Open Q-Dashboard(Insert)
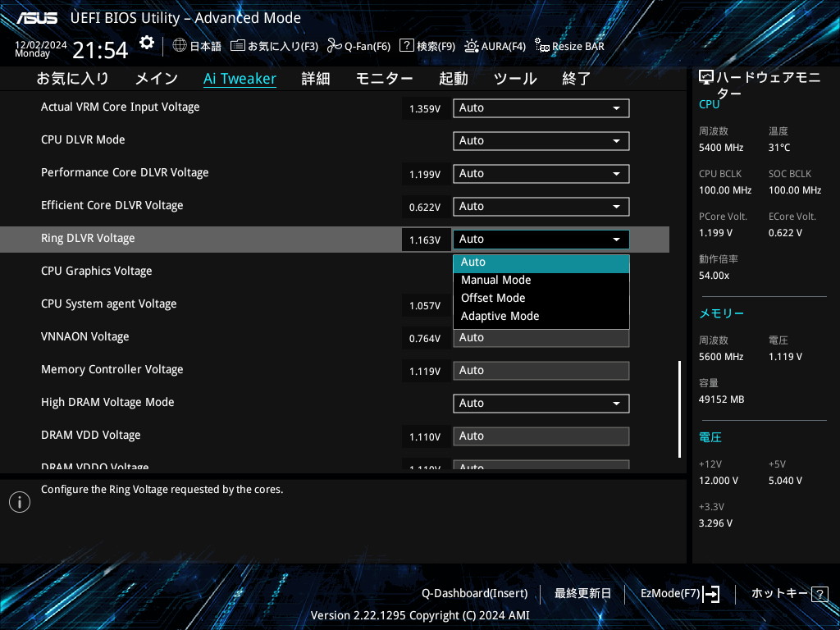Image resolution: width=840 pixels, height=630 pixels. (475, 594)
